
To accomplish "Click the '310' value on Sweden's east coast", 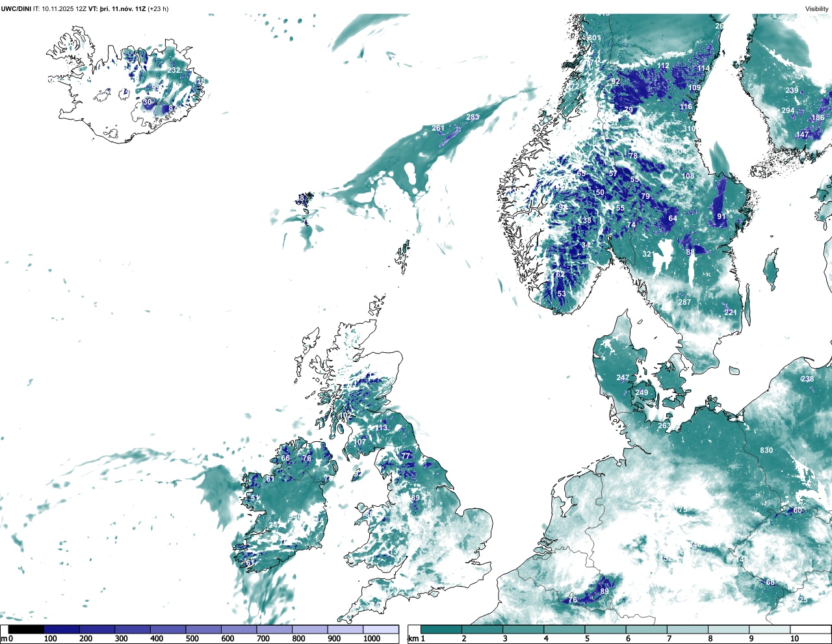I will (x=689, y=129).
